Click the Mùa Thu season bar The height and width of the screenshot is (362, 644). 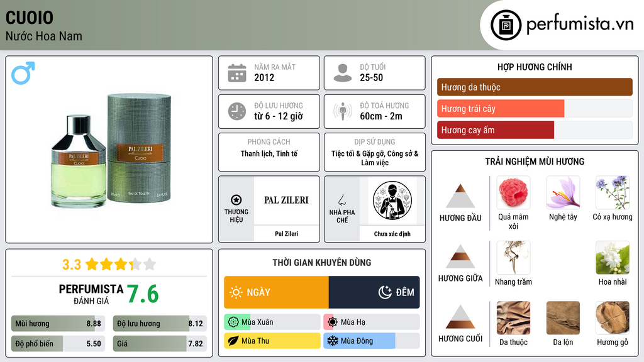pos(272,341)
